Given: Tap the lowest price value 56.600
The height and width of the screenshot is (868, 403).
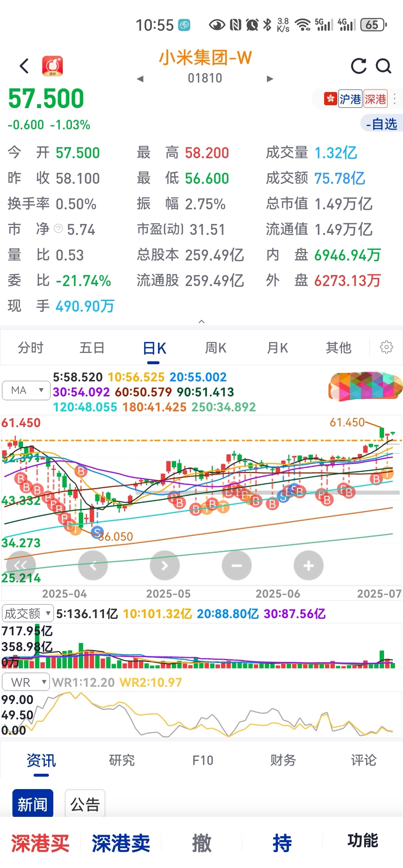Looking at the screenshot, I should (x=207, y=179).
